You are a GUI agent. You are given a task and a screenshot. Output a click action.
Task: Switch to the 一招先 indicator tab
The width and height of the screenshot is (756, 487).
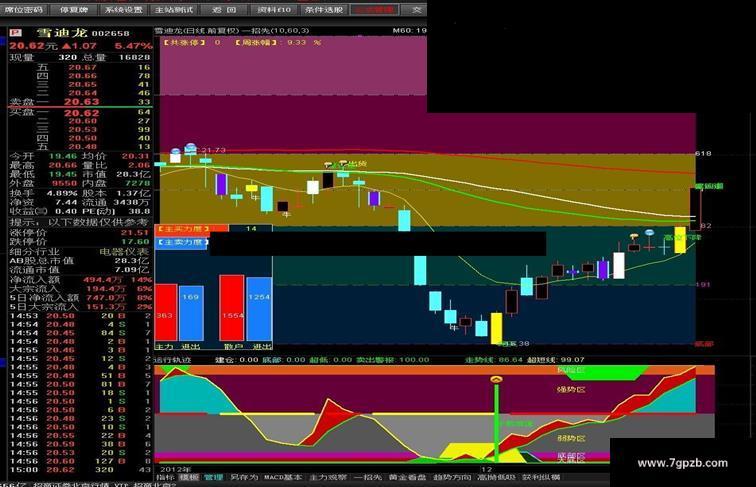coord(367,477)
